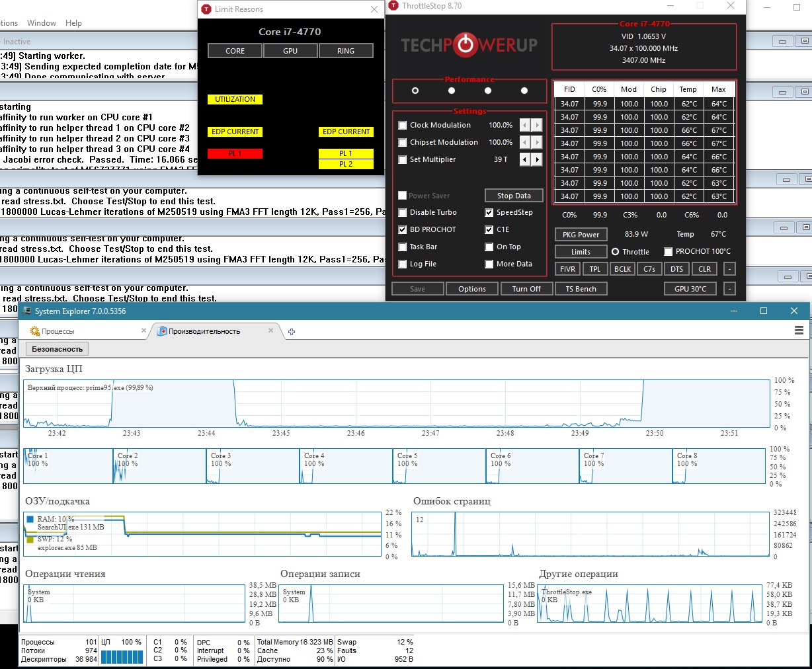This screenshot has height=669, width=812.
Task: Click the Chipset Modulation right arrow
Action: coord(537,142)
